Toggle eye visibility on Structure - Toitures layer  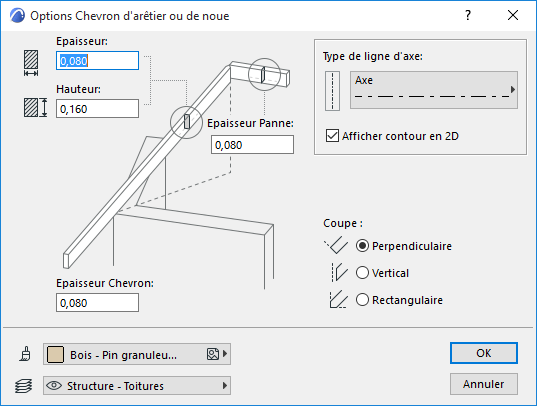click(54, 385)
